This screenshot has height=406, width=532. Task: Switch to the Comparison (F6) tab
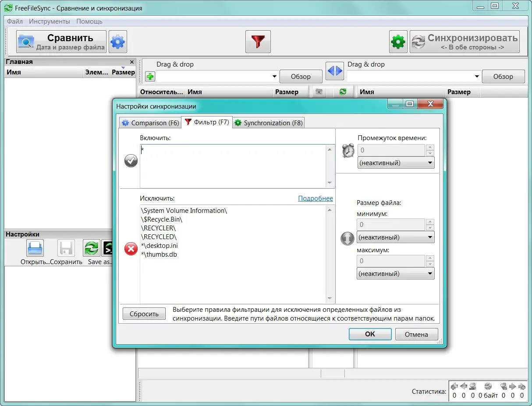150,123
